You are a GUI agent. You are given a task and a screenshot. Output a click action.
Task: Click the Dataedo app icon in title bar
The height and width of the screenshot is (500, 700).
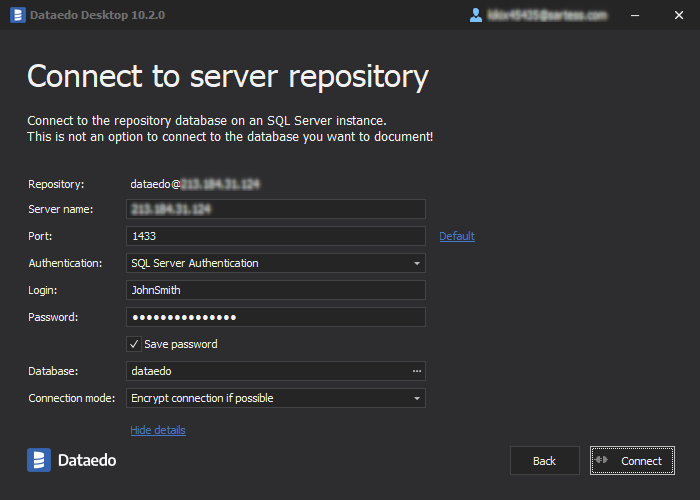pyautogui.click(x=18, y=15)
